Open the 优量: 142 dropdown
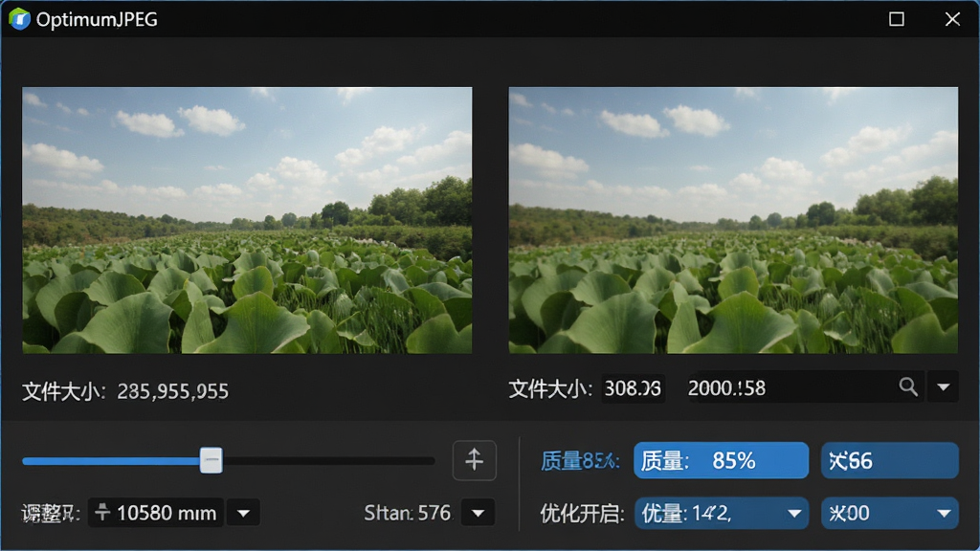 (x=722, y=513)
